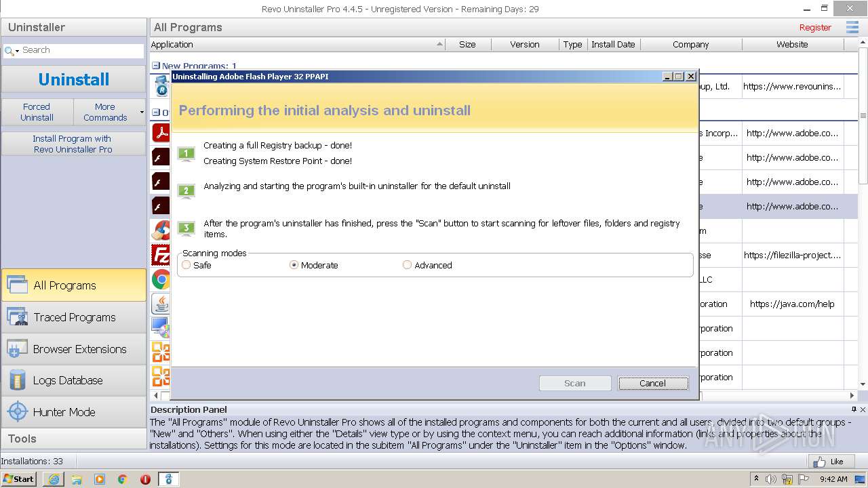The image size is (868, 488).
Task: Click Adobe Acrobat program icon in list
Action: click(x=161, y=133)
